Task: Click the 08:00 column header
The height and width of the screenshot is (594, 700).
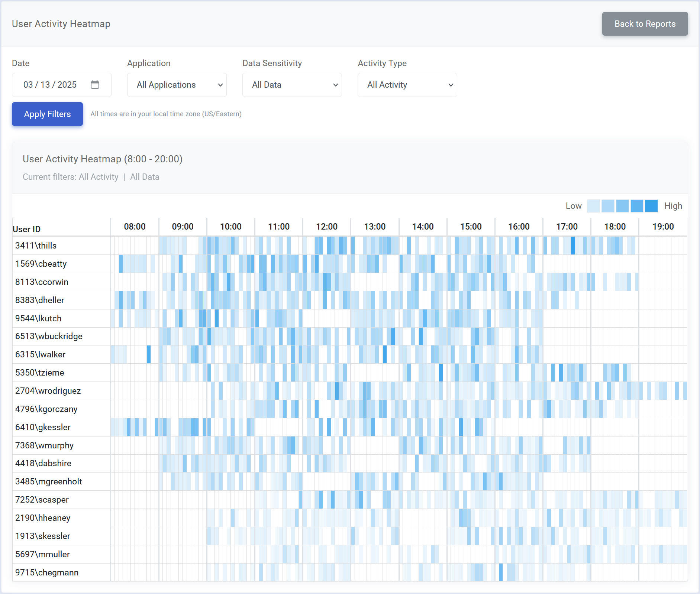Action: [x=135, y=227]
